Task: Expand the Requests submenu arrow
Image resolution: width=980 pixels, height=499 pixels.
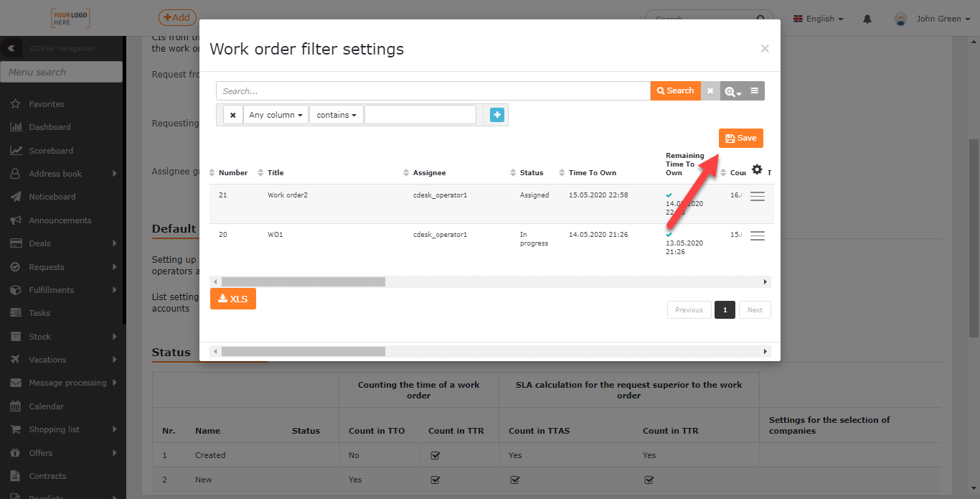Action: [115, 267]
